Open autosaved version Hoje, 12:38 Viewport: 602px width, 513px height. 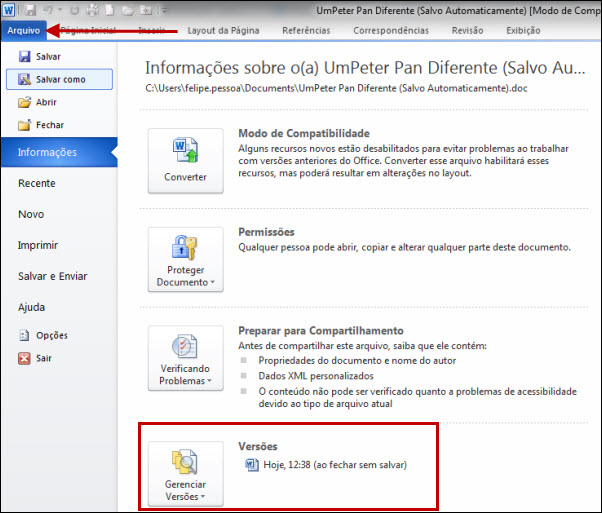click(x=325, y=465)
